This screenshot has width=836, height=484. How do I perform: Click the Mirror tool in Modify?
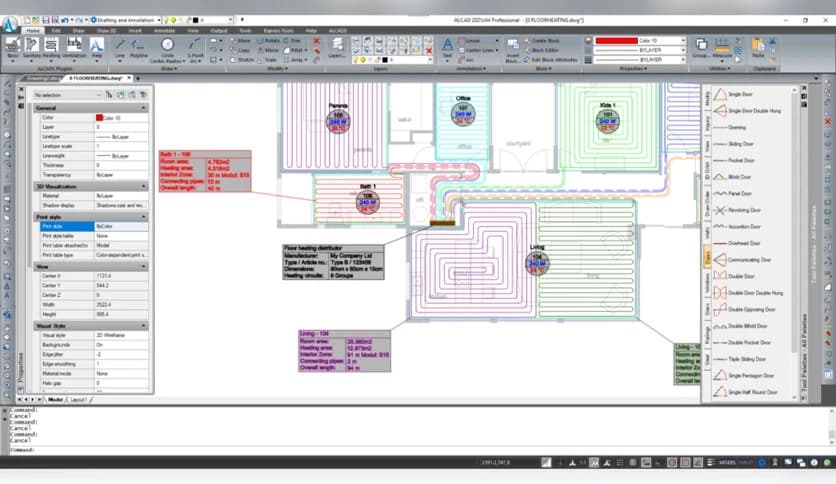(269, 50)
